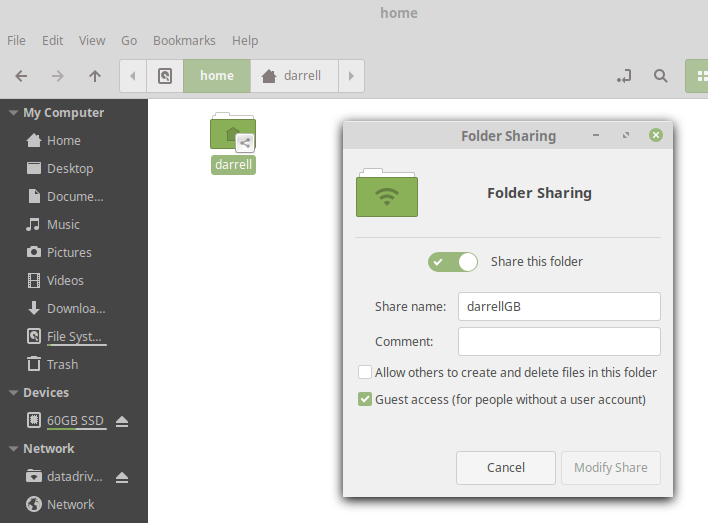708x523 pixels.
Task: Click the file system root path icon
Action: (165, 76)
